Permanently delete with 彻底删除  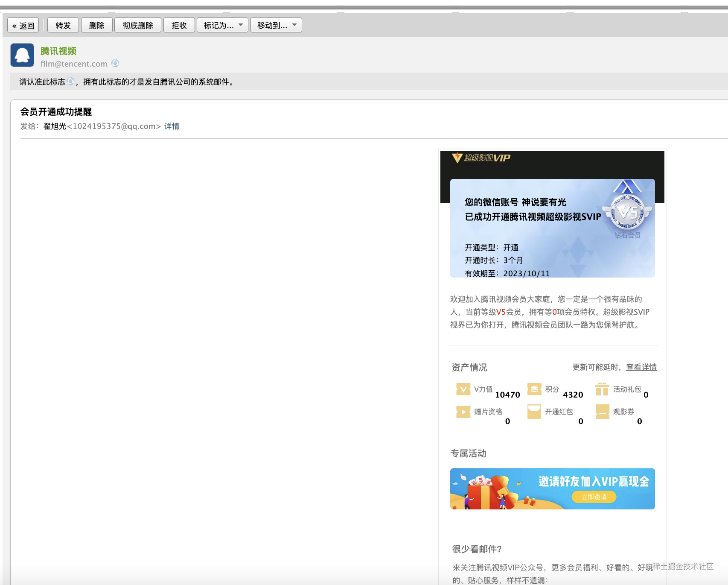point(137,25)
